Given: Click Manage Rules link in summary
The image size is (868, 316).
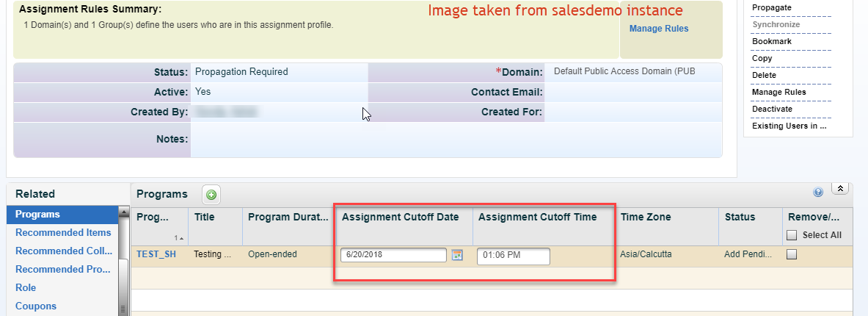Looking at the screenshot, I should (659, 28).
